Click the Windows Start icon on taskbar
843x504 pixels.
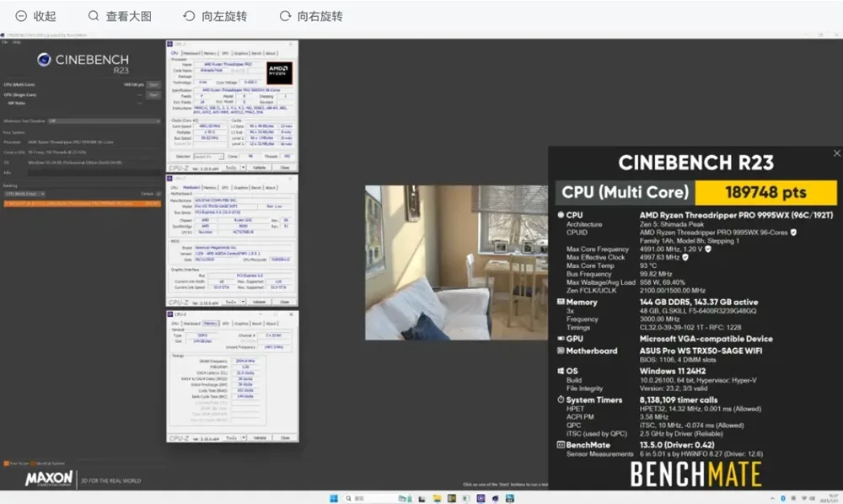(334, 498)
